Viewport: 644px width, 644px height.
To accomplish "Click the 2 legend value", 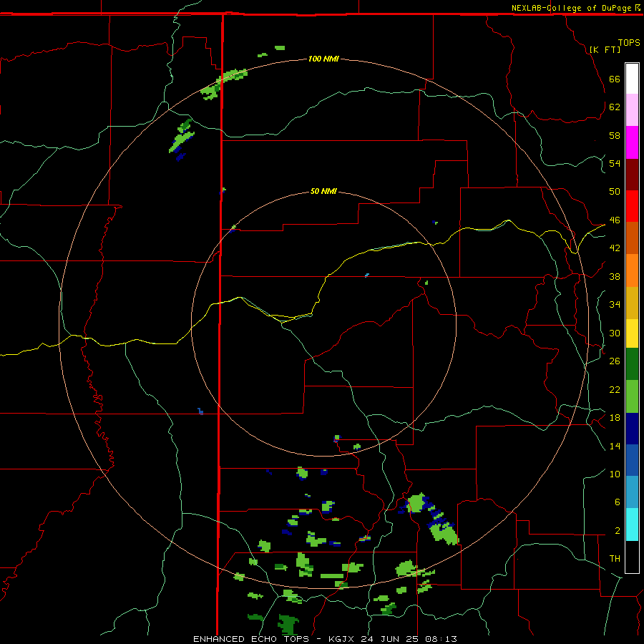I will (x=617, y=530).
